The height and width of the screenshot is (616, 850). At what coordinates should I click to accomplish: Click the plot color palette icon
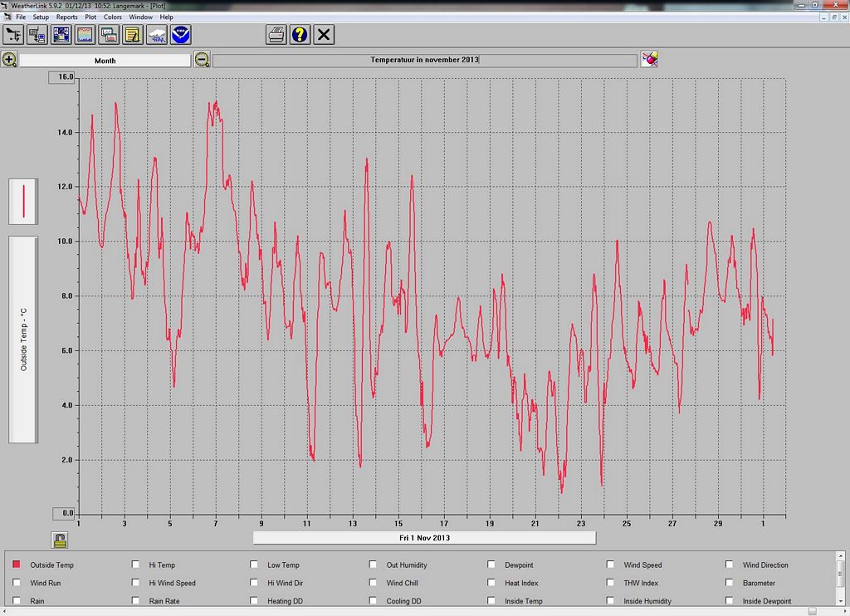649,59
